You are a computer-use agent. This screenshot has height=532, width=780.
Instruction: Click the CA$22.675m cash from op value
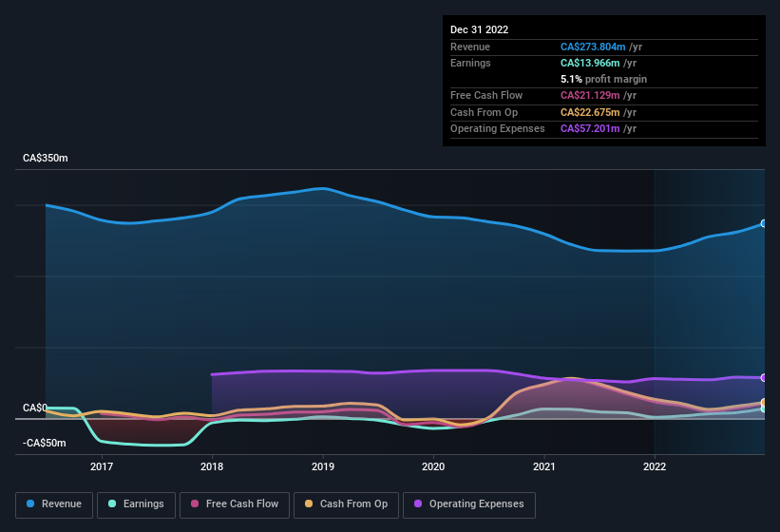[590, 112]
